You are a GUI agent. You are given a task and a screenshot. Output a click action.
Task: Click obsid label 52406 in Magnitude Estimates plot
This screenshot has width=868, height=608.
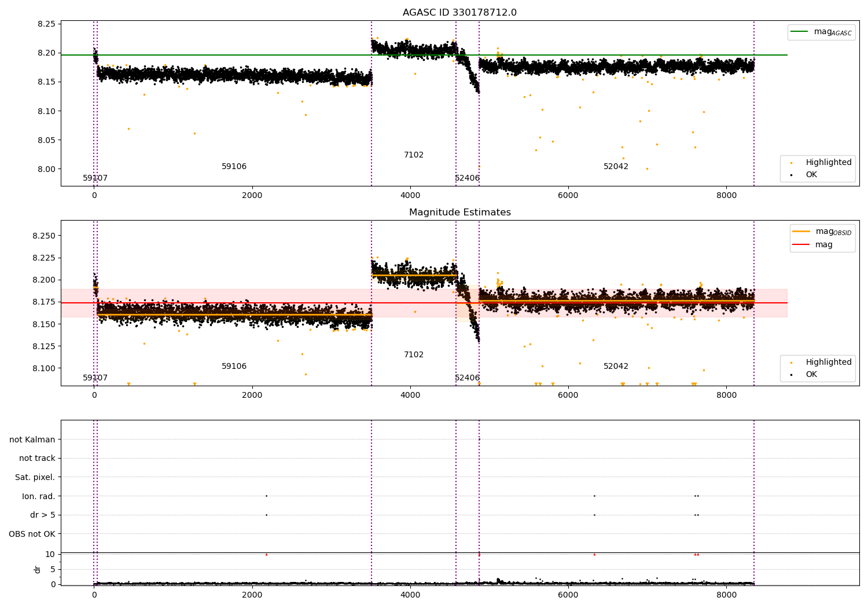click(468, 378)
